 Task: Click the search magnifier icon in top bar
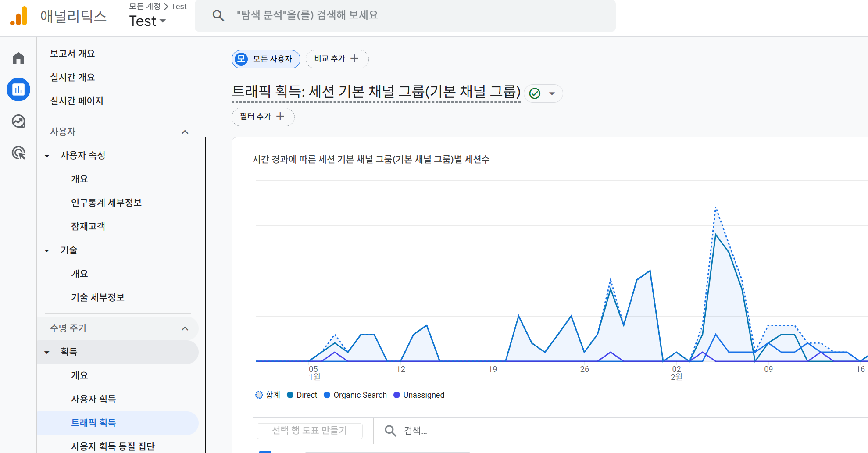[x=218, y=15]
